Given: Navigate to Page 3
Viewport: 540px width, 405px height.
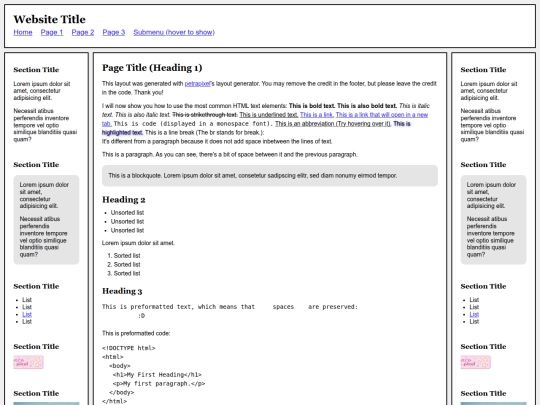Looking at the screenshot, I should click(x=114, y=32).
